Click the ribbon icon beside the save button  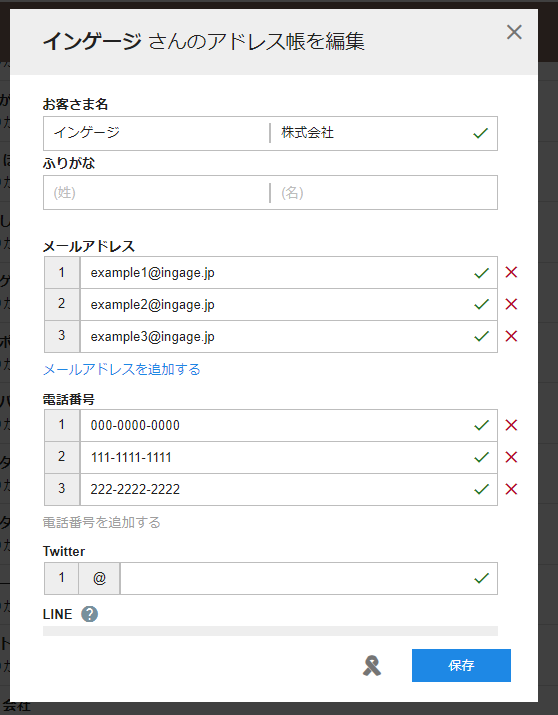372,666
